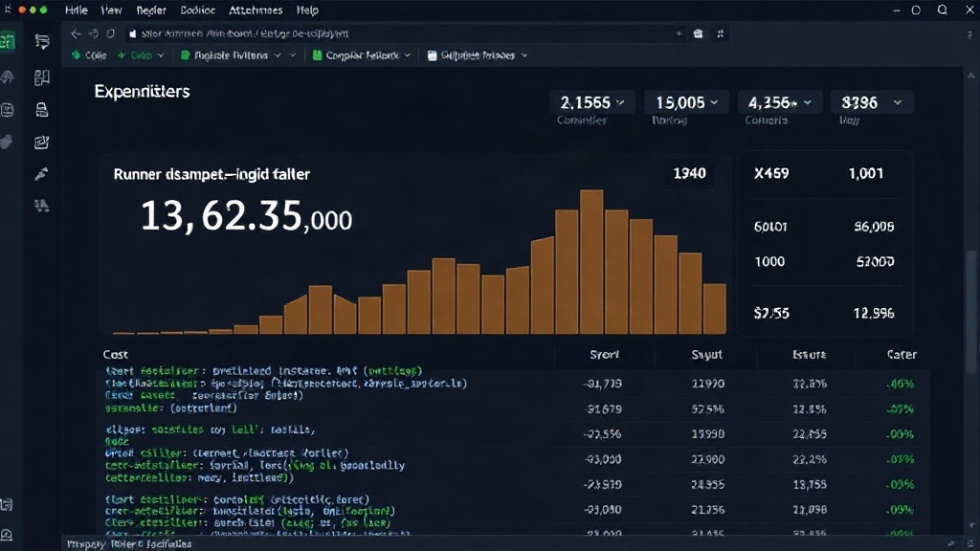Expand the Compler Fellcrk dropdown chevron

pos(408,55)
